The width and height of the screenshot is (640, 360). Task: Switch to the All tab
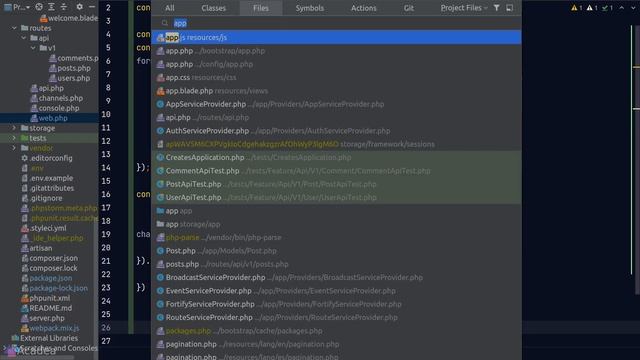170,8
